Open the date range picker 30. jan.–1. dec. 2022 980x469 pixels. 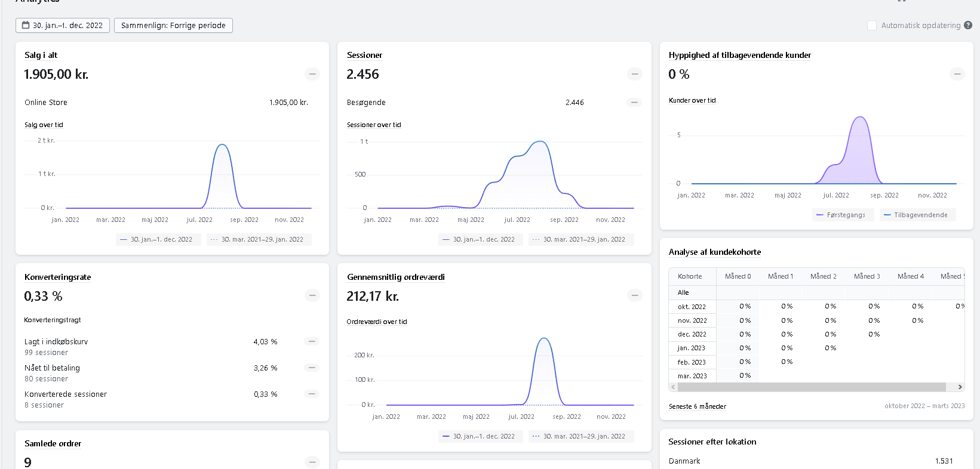(x=63, y=25)
